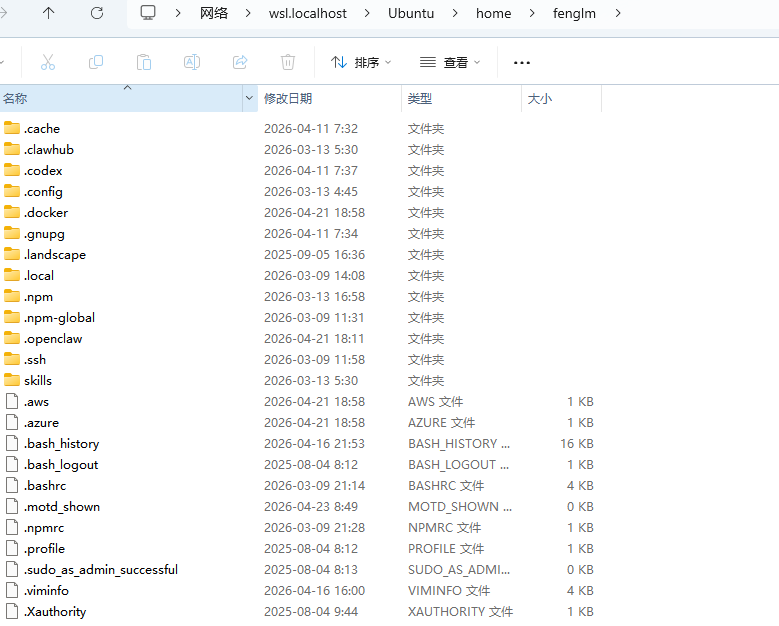The image size is (779, 626).
Task: Select the .landscape folder name
Action: click(x=55, y=254)
